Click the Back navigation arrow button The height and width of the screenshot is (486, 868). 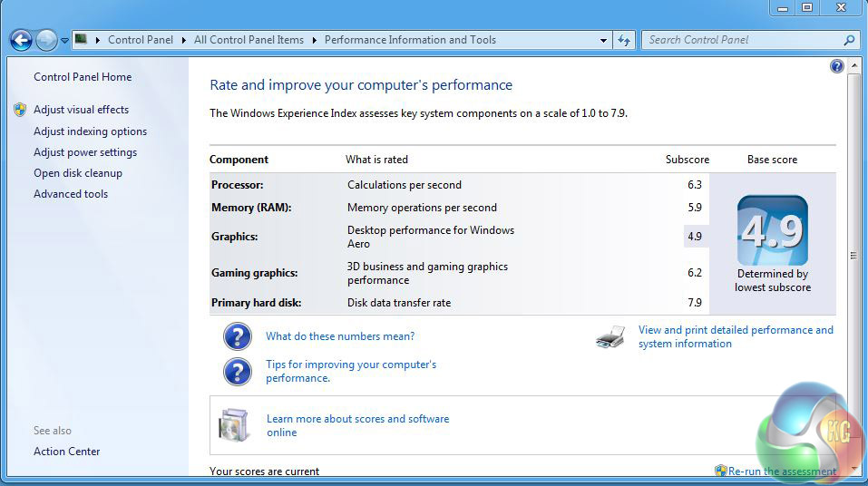tap(21, 40)
